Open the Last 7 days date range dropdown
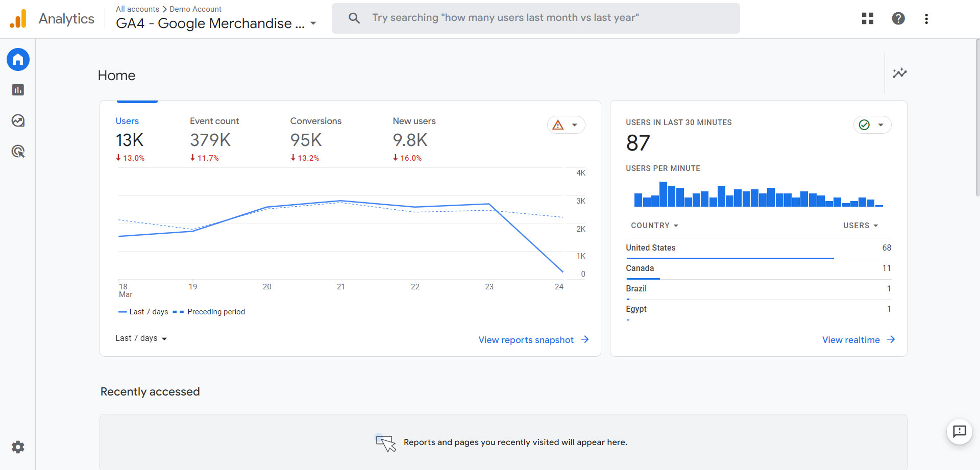The width and height of the screenshot is (980, 470). (141, 338)
